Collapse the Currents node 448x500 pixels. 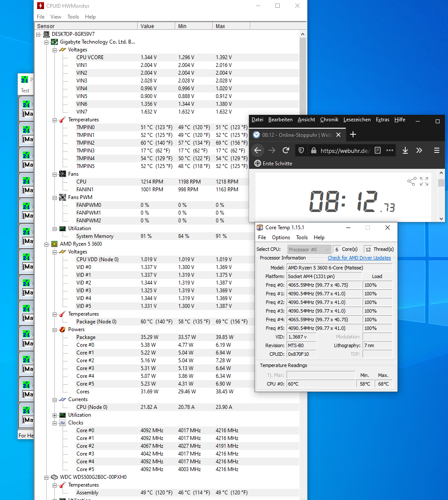54,400
